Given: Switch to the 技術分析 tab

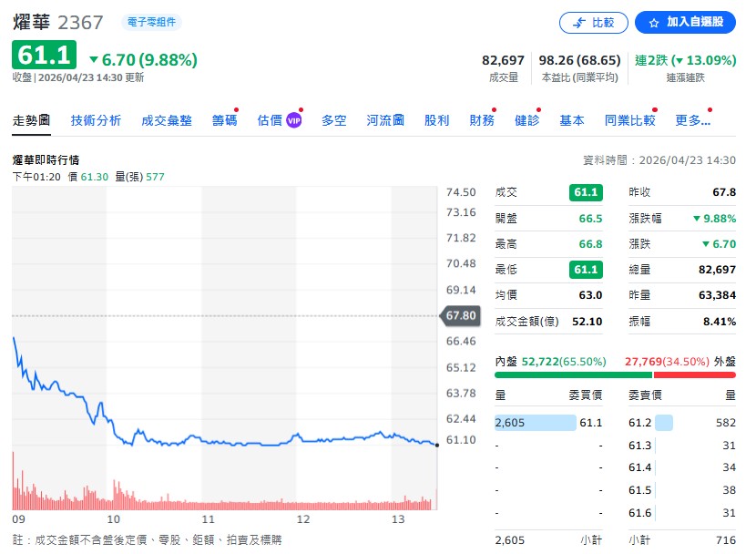Looking at the screenshot, I should pyautogui.click(x=96, y=120).
